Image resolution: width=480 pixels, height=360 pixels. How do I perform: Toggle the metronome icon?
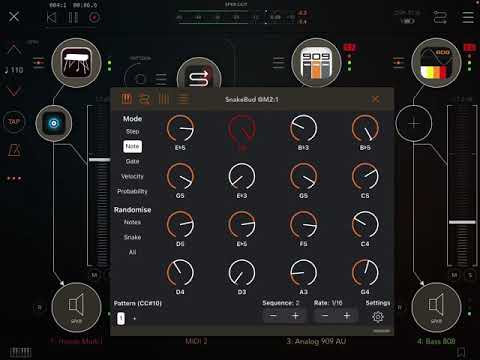coord(14,150)
